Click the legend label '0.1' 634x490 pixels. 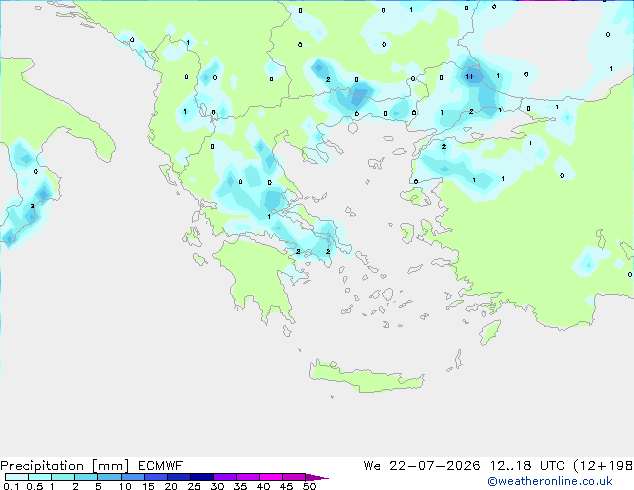11,486
